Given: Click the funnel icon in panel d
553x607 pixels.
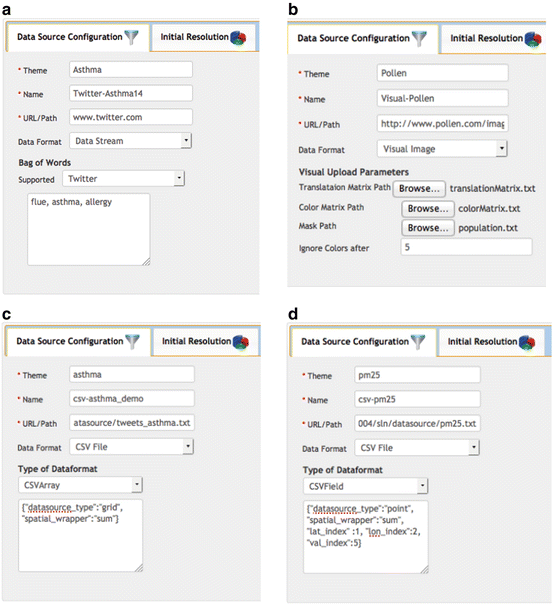Looking at the screenshot, I should pos(418,342).
